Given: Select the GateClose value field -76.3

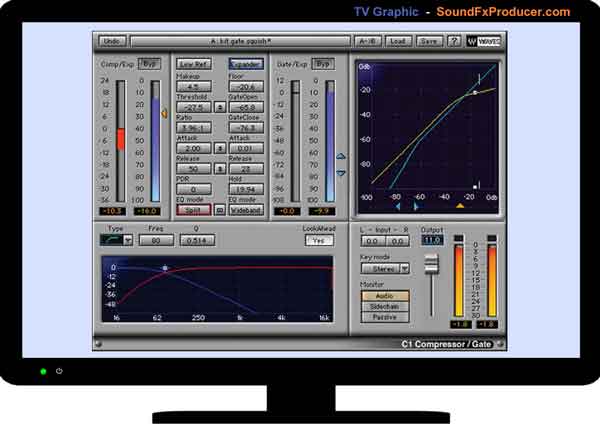Looking at the screenshot, I should point(246,127).
